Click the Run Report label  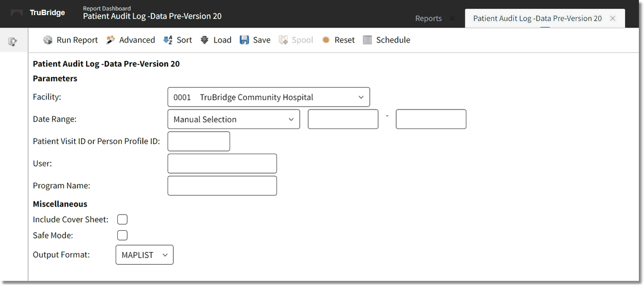tap(77, 40)
